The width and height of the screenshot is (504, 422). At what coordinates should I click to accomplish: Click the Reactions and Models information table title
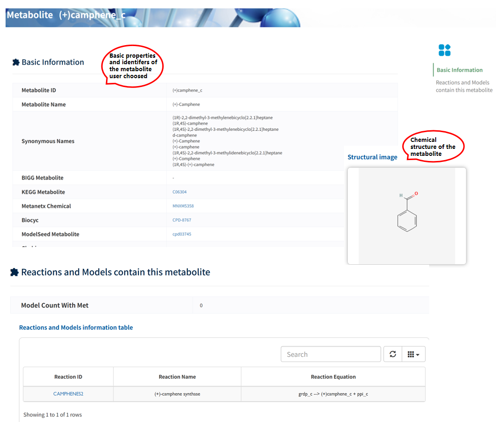(76, 328)
